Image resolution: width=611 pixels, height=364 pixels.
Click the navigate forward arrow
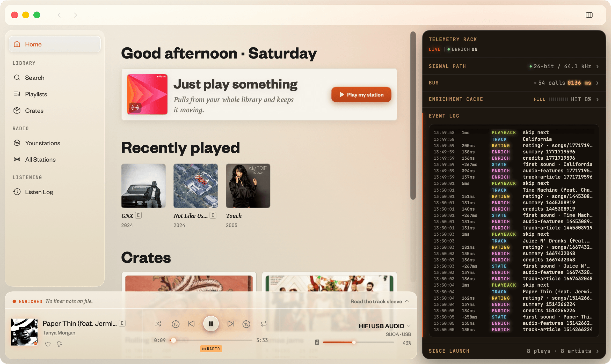coord(75,15)
